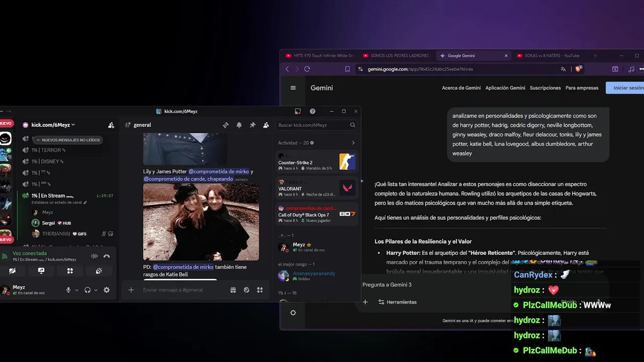Edit channel status Establece un estado de canal
This screenshot has height=362, width=644.
click(59, 203)
